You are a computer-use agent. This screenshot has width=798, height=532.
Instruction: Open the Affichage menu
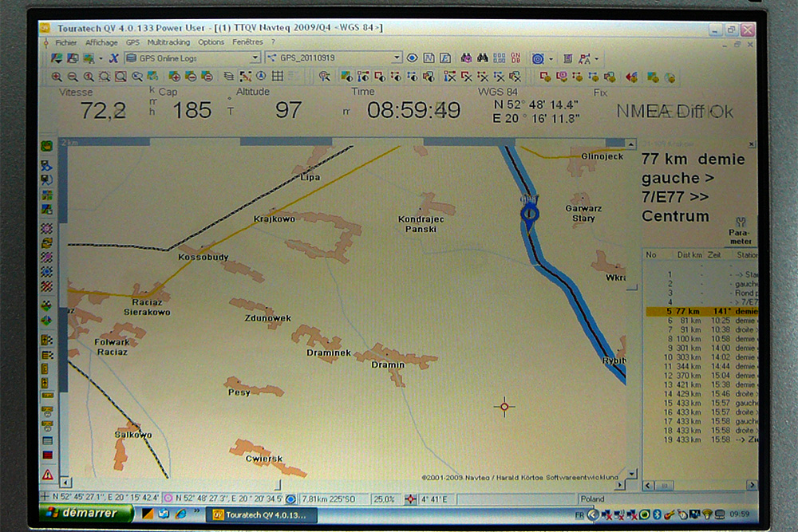click(x=101, y=43)
